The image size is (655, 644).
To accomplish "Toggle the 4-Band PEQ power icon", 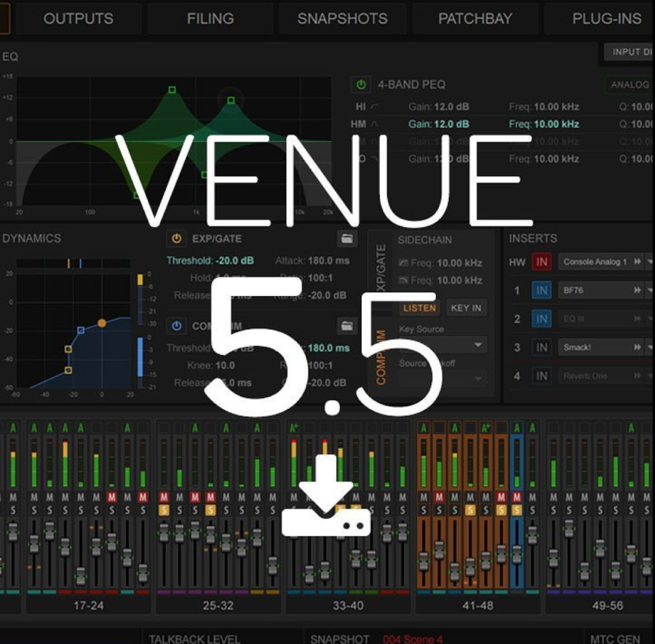I will point(360,85).
